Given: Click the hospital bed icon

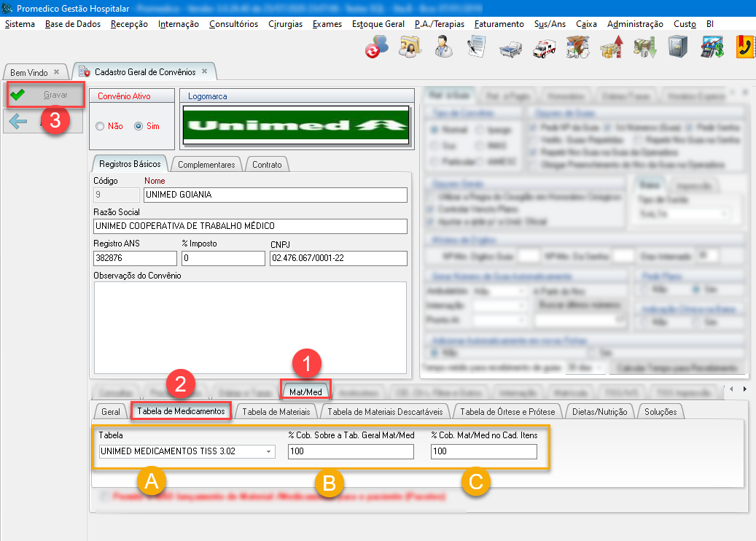Looking at the screenshot, I should click(x=510, y=48).
